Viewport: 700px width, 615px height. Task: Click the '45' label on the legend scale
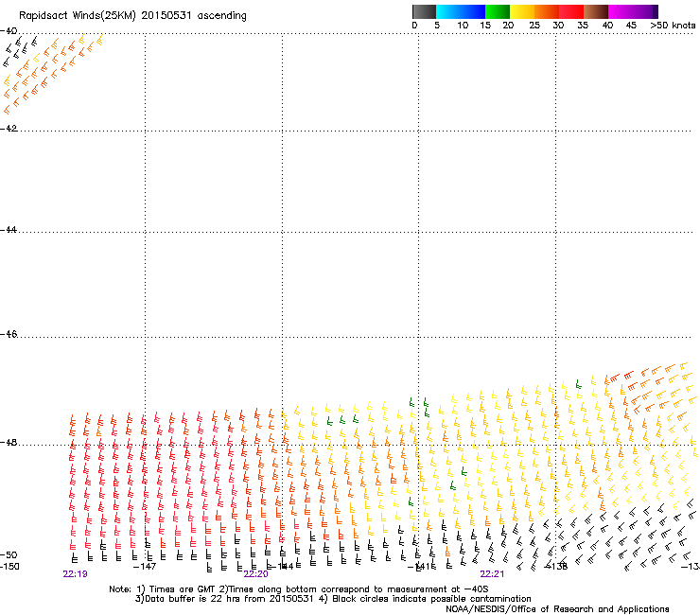[631, 26]
